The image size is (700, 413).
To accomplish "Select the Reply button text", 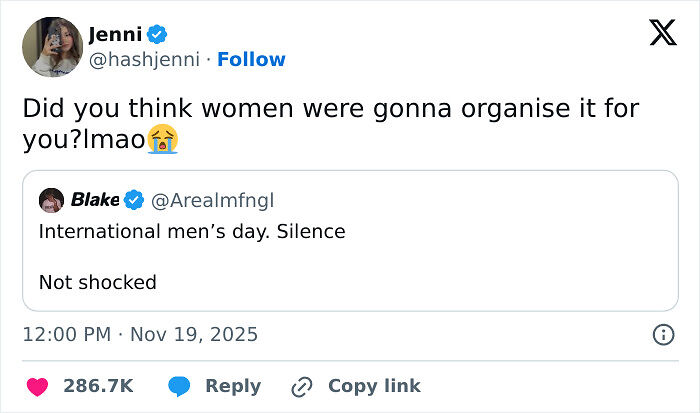I will coord(233,386).
